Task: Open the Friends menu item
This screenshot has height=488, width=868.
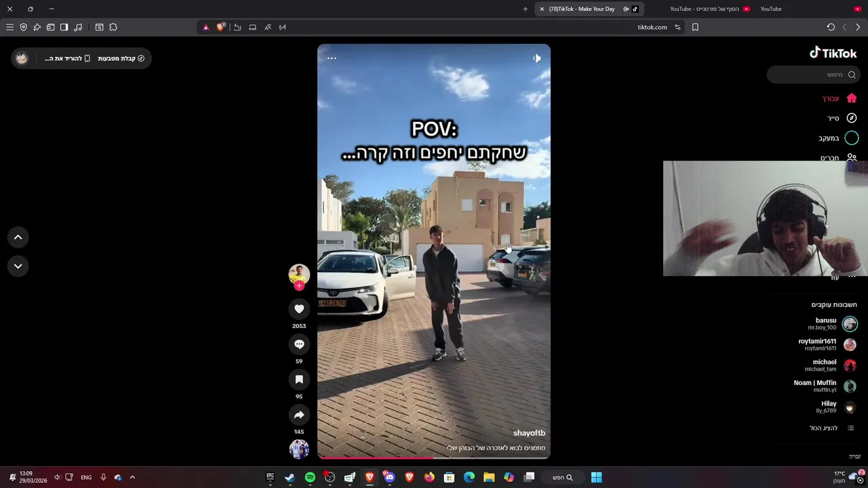Action: point(838,157)
